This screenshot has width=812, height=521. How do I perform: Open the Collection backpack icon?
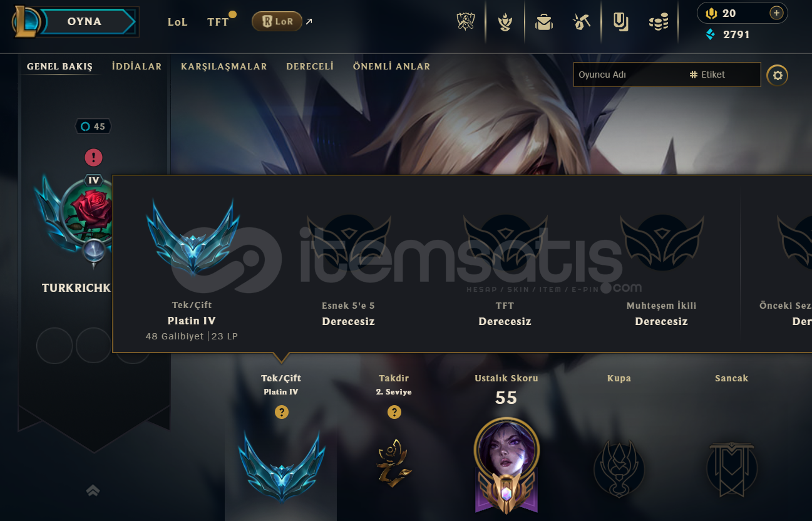click(543, 23)
